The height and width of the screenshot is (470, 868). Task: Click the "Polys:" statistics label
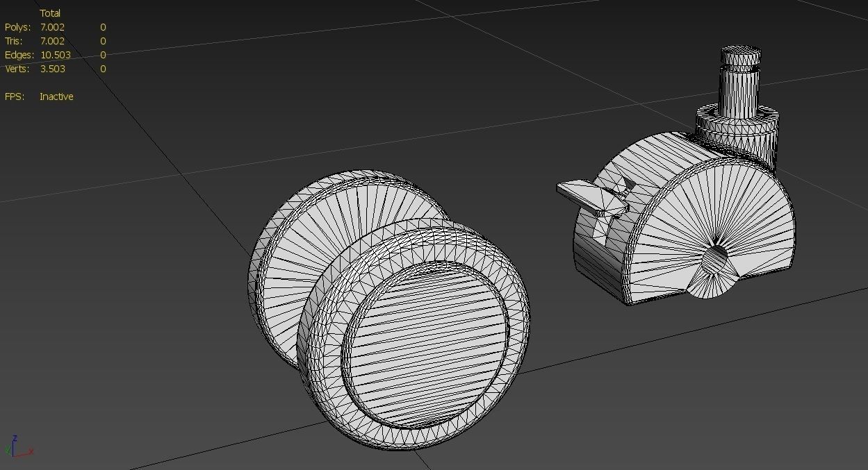[x=18, y=27]
